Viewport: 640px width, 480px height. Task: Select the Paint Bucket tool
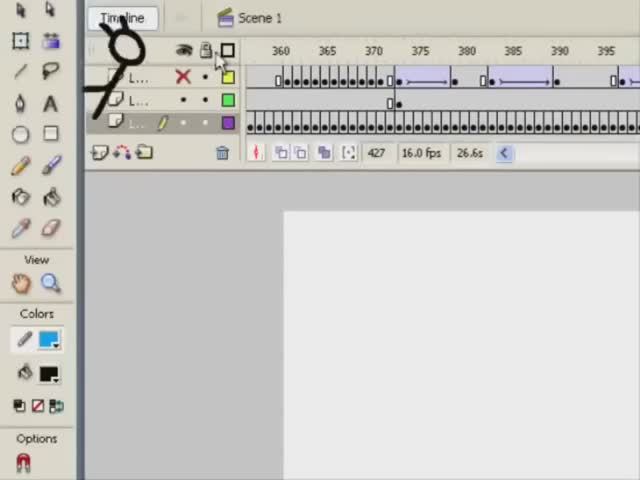pyautogui.click(x=51, y=197)
